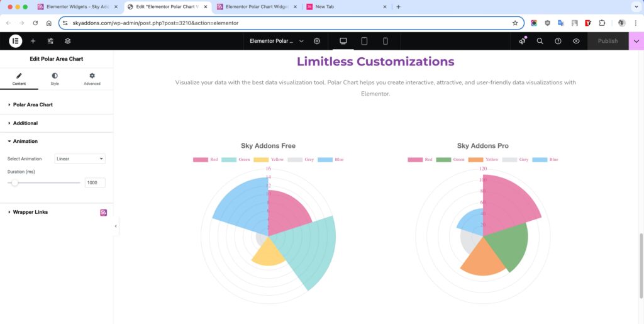Toggle Red legend in Sky Addons Free chart
Viewport: 644px width, 324px height.
(206, 159)
